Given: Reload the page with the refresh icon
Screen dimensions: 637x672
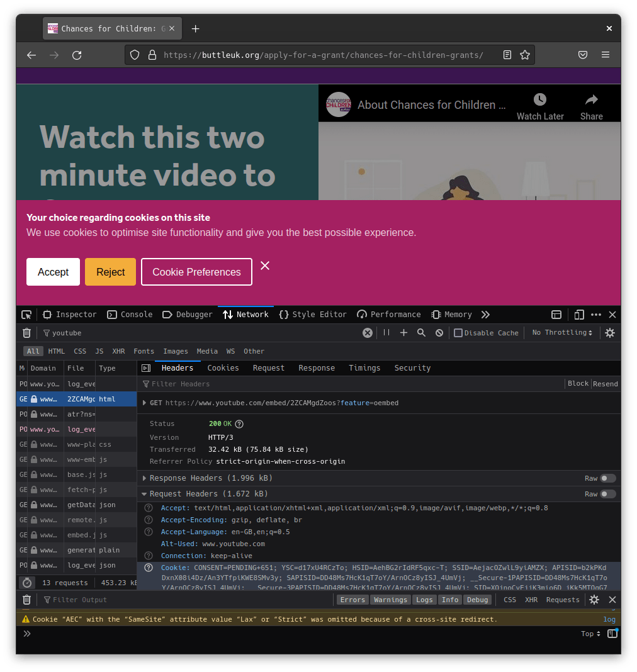Looking at the screenshot, I should 77,55.
